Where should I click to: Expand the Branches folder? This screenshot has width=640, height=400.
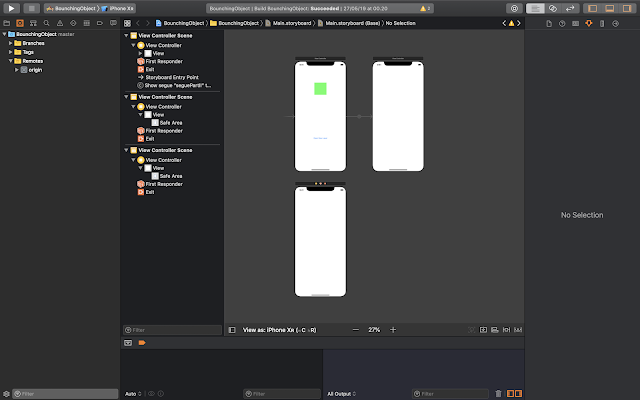pyautogui.click(x=11, y=43)
